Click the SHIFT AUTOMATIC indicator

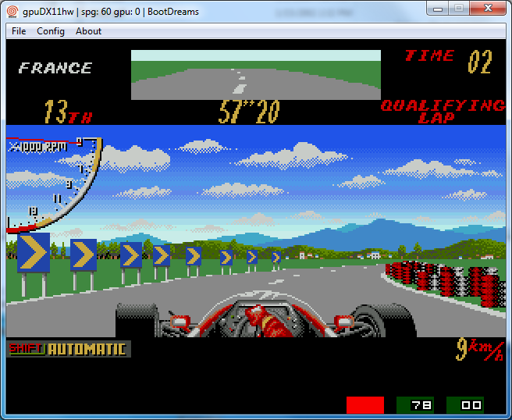click(68, 349)
